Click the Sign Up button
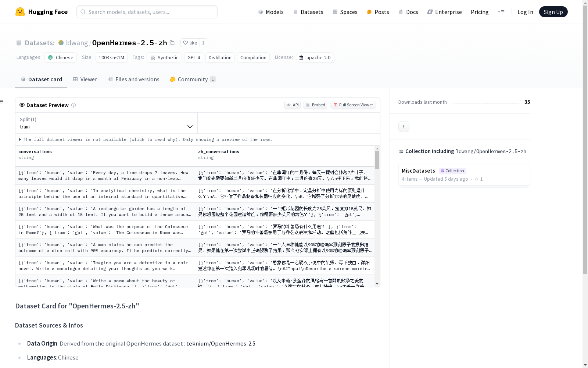 click(553, 12)
